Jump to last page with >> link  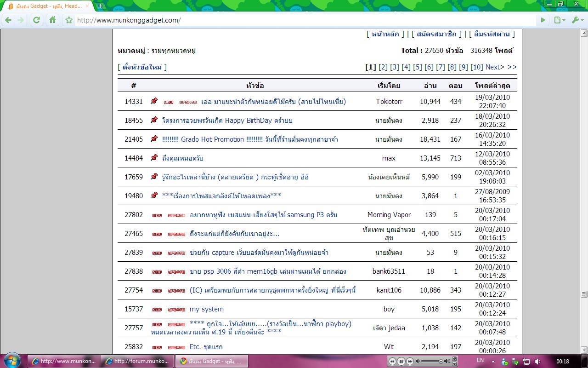point(512,67)
